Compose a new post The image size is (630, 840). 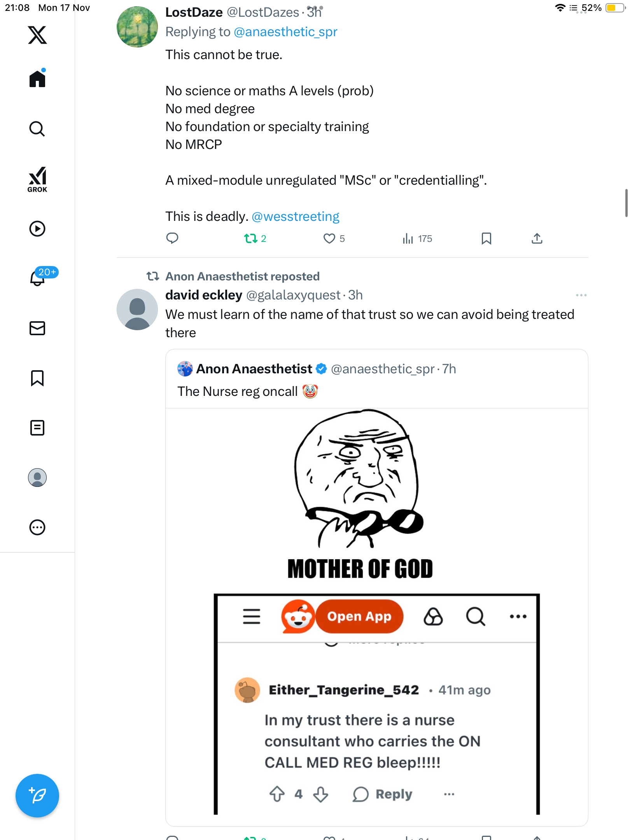click(37, 796)
